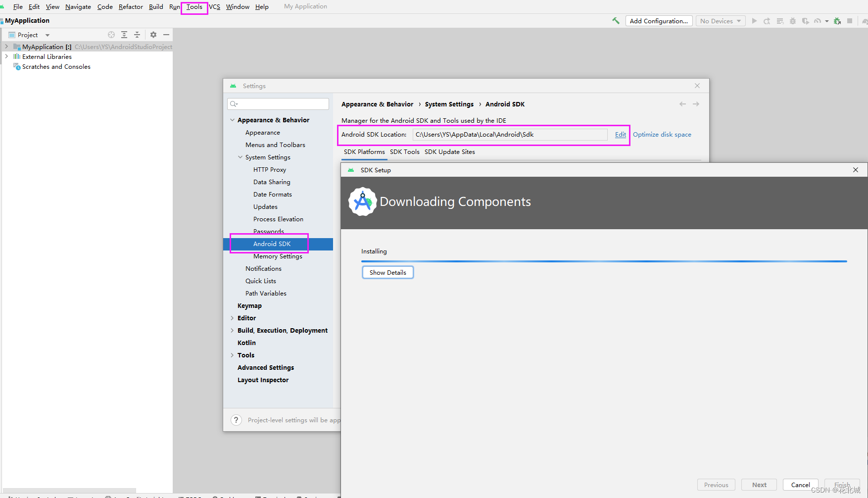Select Memory Settings item

click(278, 256)
